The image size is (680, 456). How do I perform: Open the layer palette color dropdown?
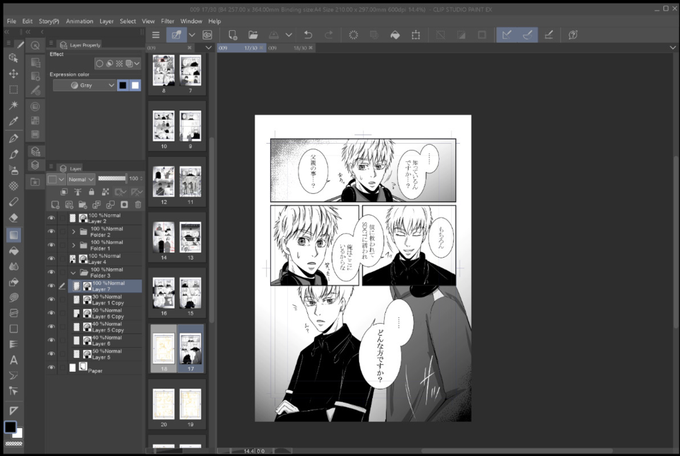tap(56, 179)
